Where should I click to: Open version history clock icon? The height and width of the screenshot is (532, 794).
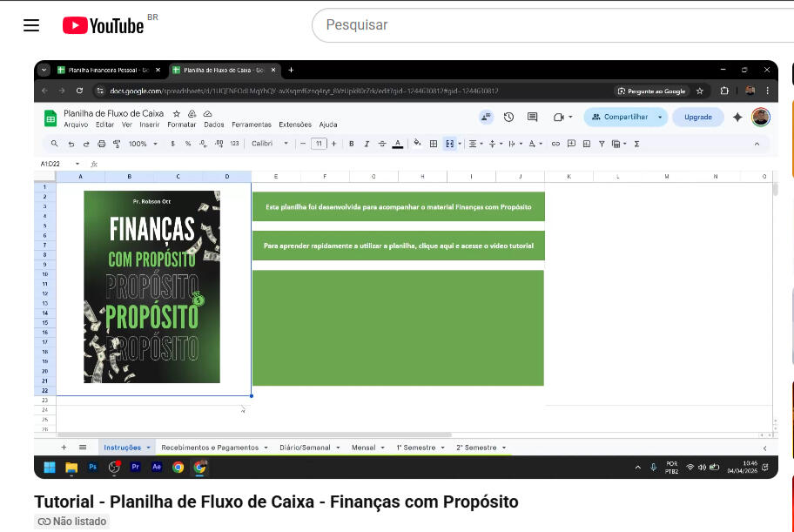coord(508,117)
